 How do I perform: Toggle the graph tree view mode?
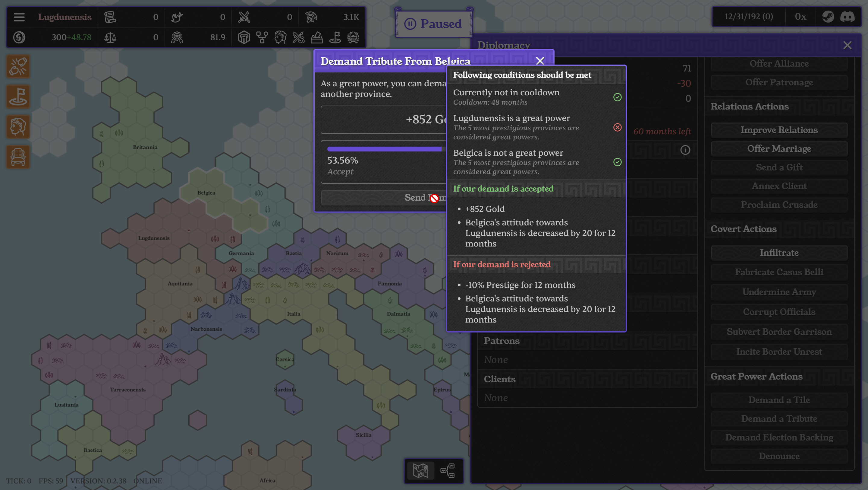448,470
